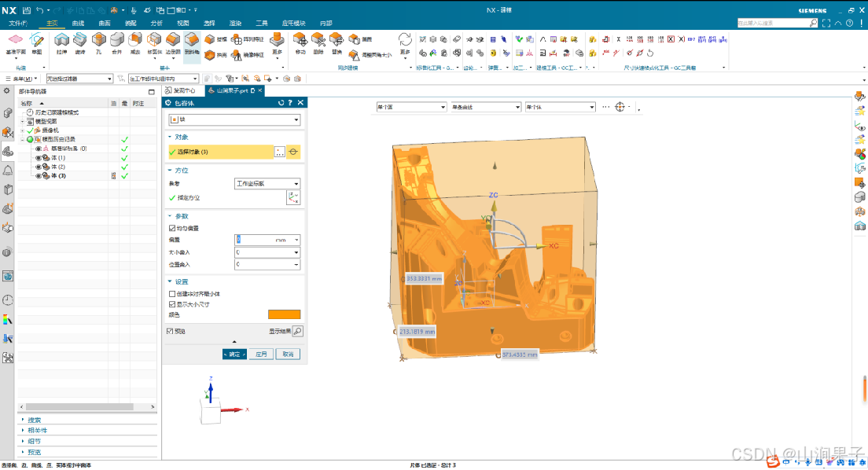Click the 确定 button

pos(234,354)
